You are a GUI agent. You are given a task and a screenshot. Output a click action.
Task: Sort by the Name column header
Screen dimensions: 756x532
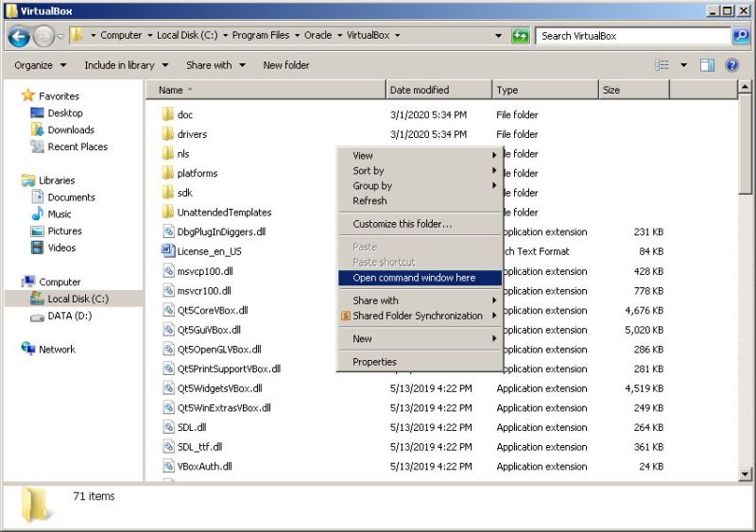point(266,90)
